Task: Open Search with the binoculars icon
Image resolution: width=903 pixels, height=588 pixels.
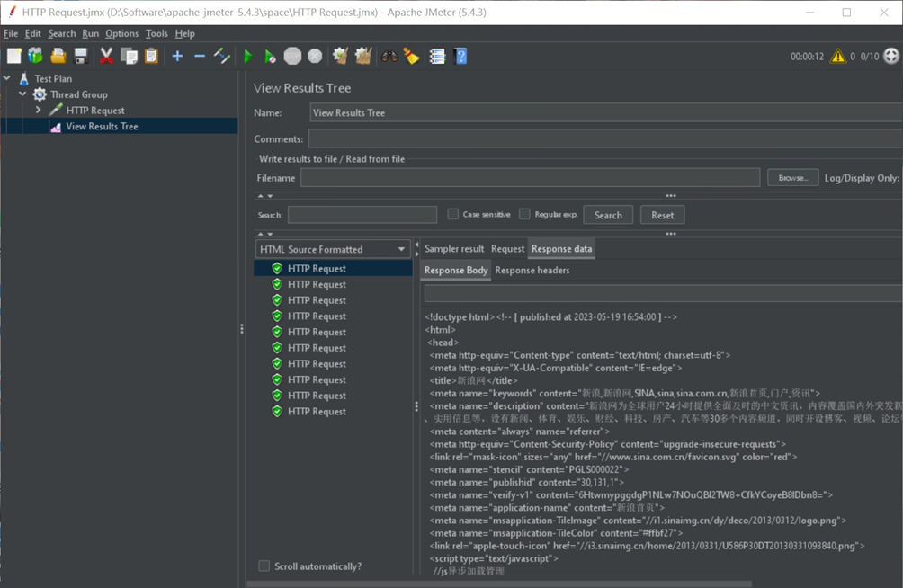Action: point(389,56)
